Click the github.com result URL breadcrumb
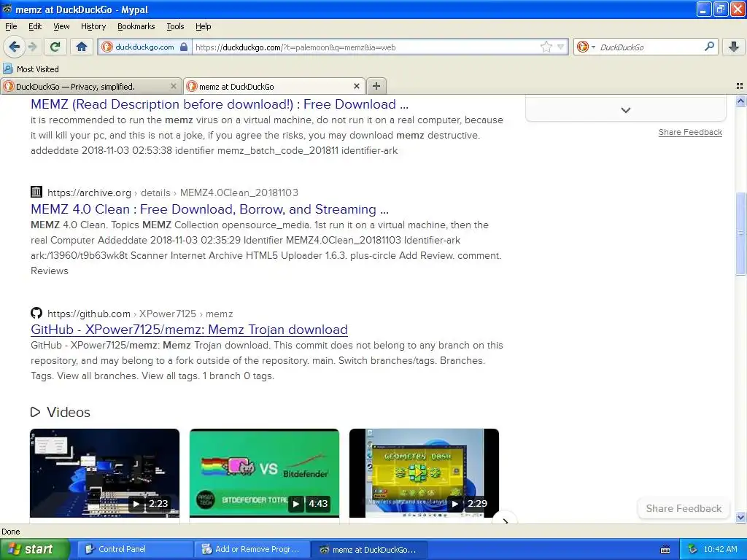747x560 pixels. tap(140, 314)
